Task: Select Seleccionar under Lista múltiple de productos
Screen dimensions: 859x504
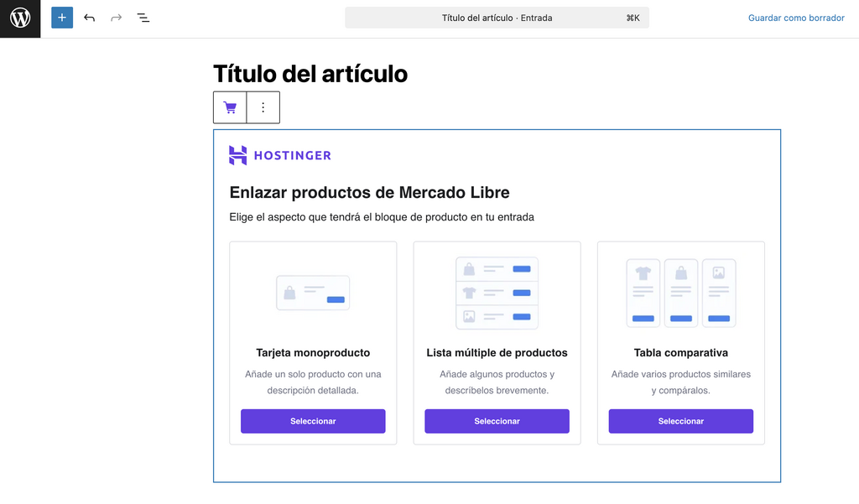Action: (x=497, y=421)
